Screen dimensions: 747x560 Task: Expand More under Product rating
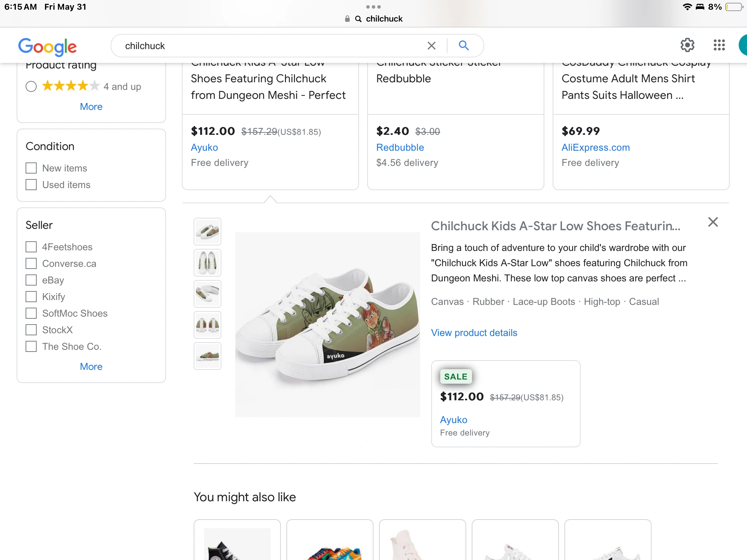(91, 107)
